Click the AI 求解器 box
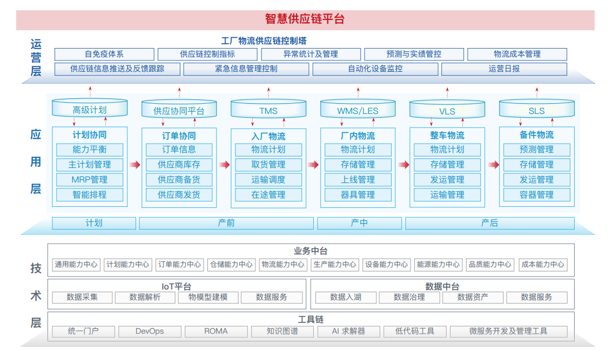The height and width of the screenshot is (364, 613). click(x=349, y=332)
